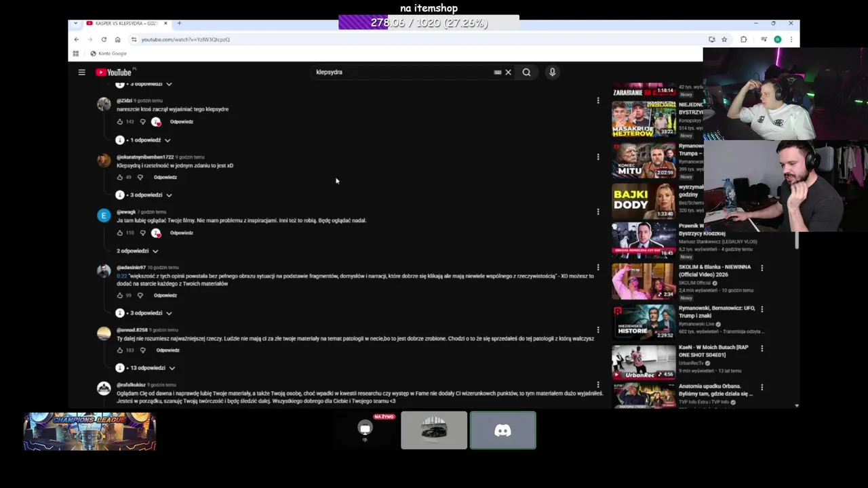The height and width of the screenshot is (488, 868).
Task: Open the three-dot menu on the @ewagk comment
Action: click(597, 211)
